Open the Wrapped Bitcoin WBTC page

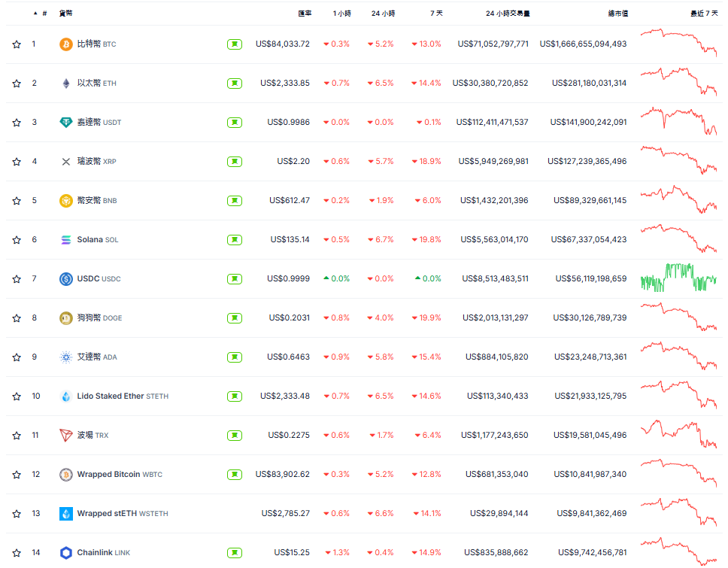coord(120,475)
